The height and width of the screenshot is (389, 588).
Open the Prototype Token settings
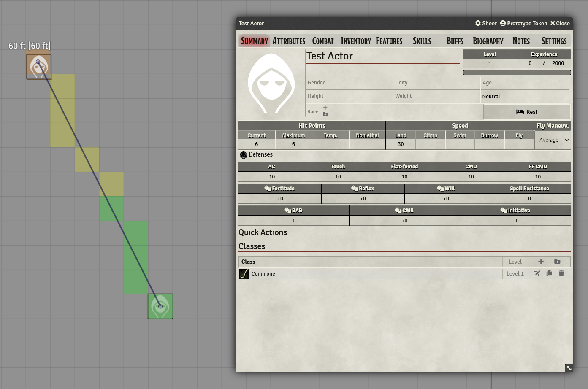coord(523,23)
